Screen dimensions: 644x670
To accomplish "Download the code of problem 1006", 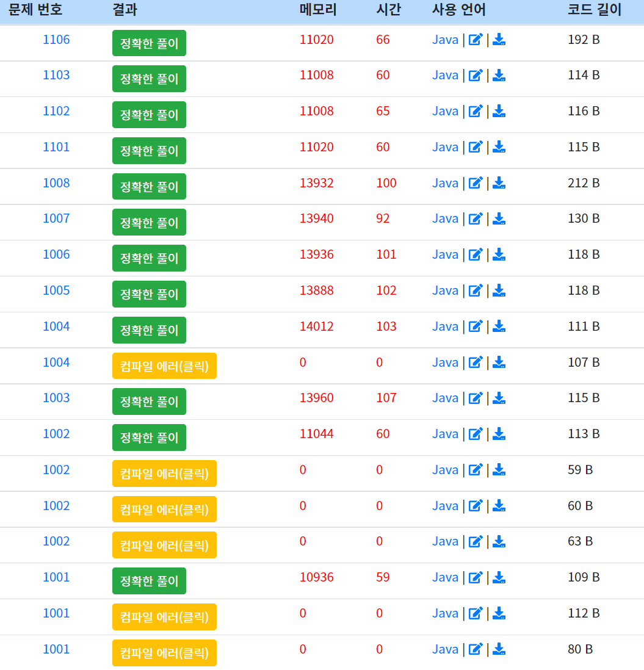I will tap(499, 254).
